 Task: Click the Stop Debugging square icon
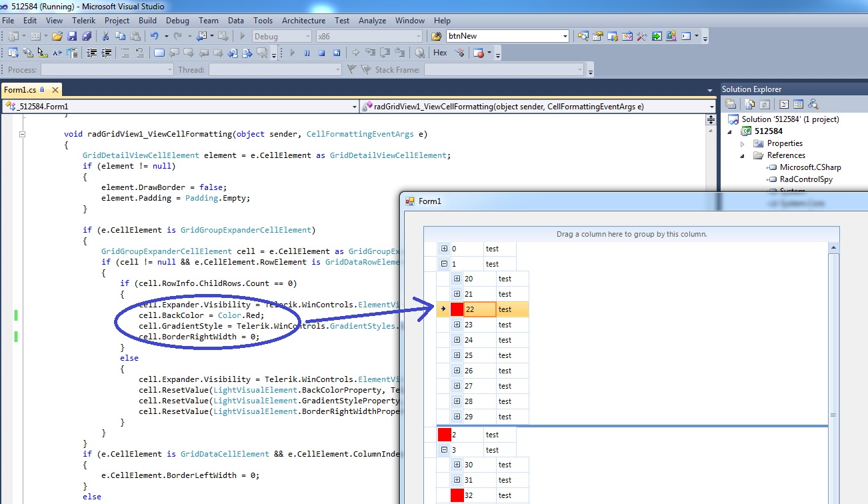(322, 53)
